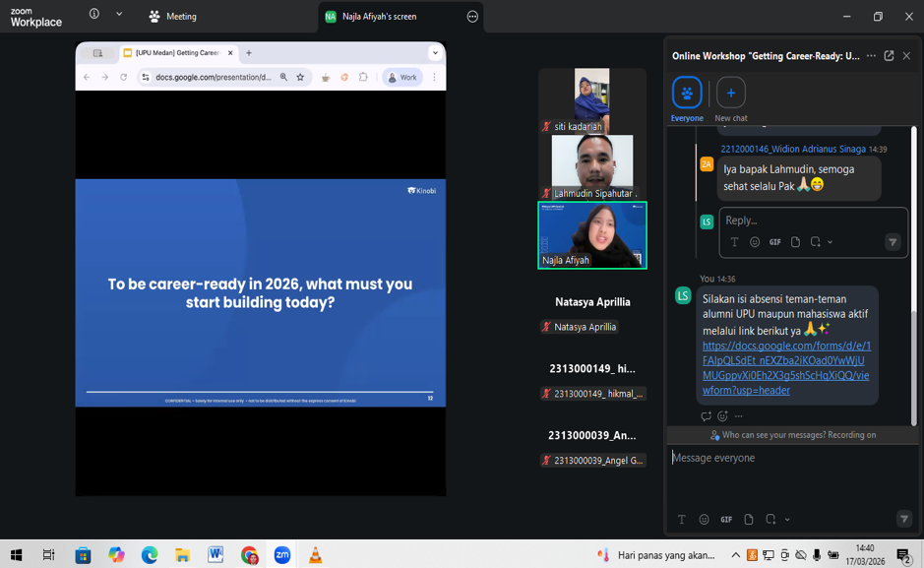
Task: Select Najla Afiyah's video thumbnail
Action: click(x=592, y=234)
